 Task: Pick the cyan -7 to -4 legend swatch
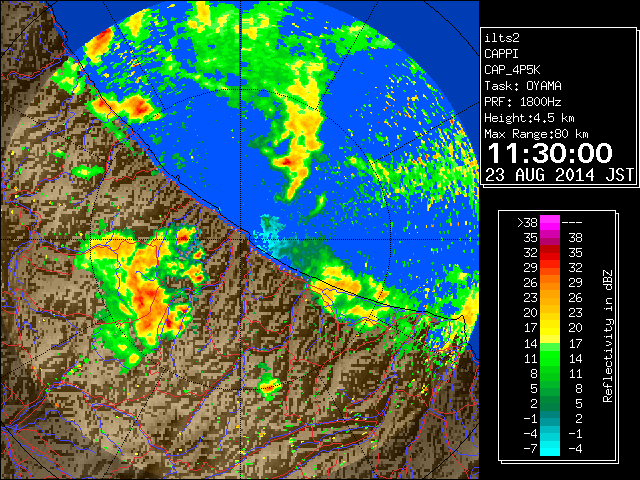pos(550,448)
